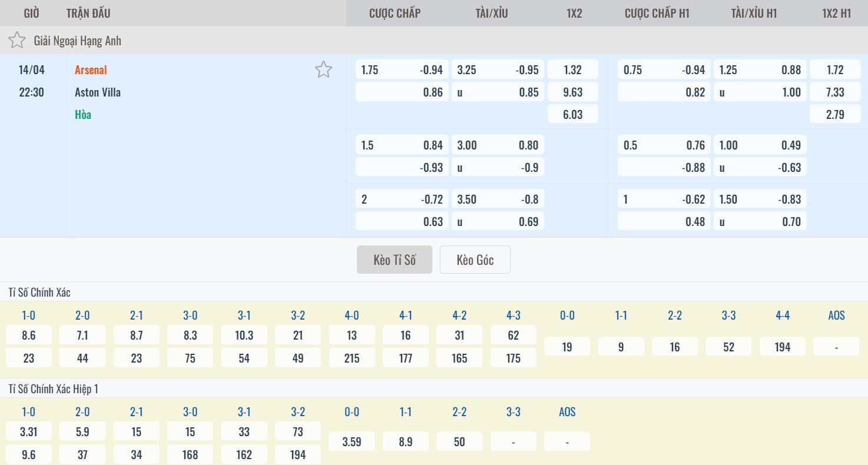This screenshot has height=465, width=868.
Task: Pick exact score 1-0 odds 8.6
Action: tap(28, 336)
